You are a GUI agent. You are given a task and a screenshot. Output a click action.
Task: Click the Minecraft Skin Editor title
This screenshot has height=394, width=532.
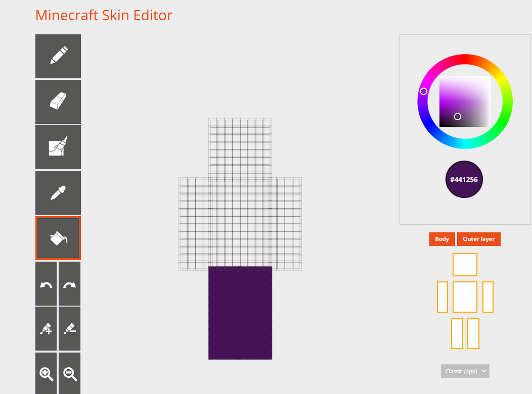pos(104,16)
